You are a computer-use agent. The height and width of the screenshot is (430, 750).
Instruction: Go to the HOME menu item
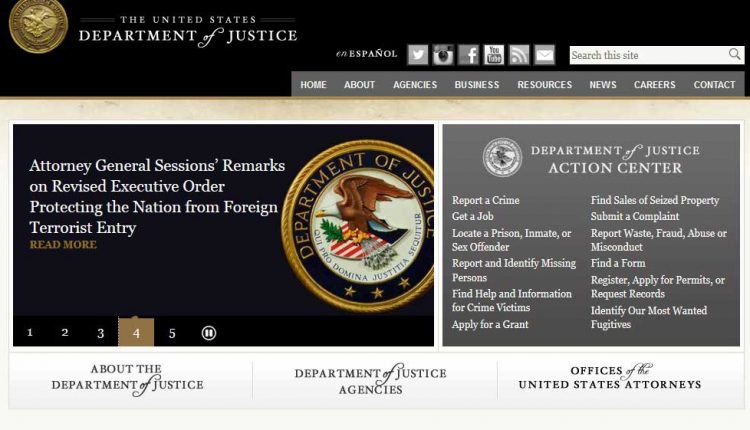point(313,85)
